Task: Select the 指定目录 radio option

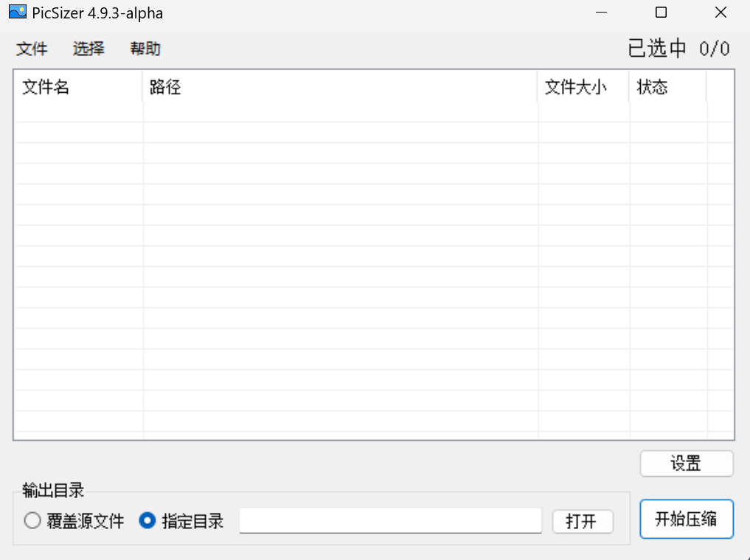Action: [181, 521]
